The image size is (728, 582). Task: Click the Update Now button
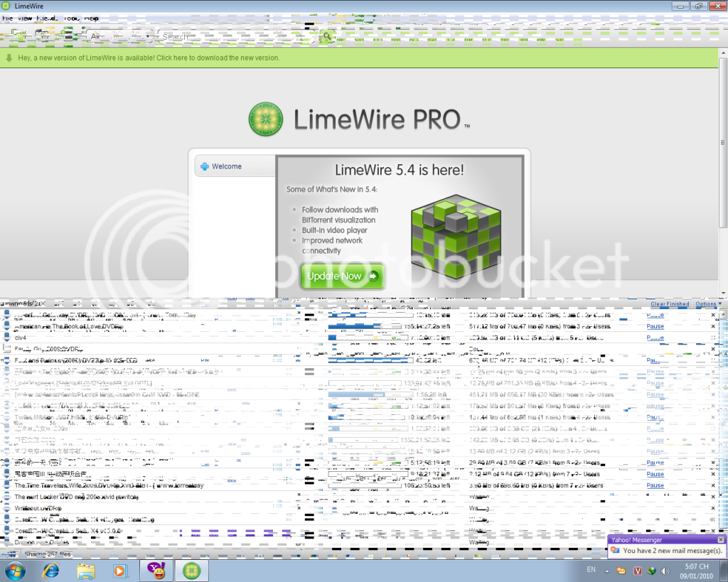pyautogui.click(x=343, y=276)
